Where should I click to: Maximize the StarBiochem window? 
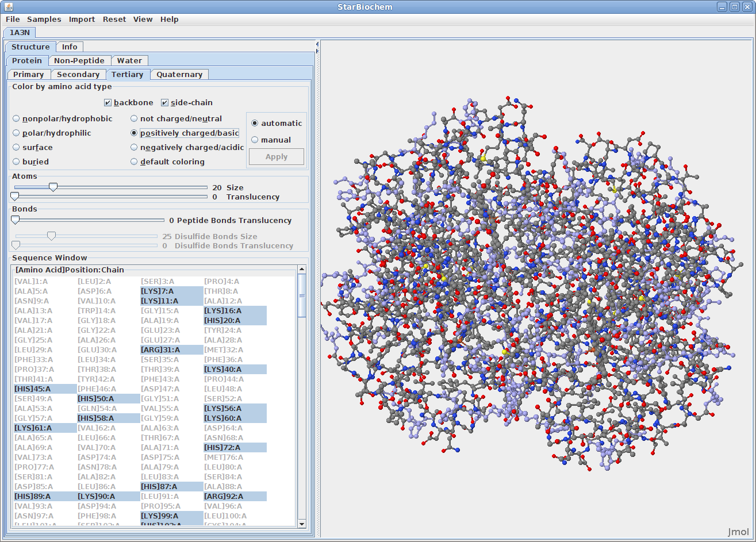click(735, 7)
